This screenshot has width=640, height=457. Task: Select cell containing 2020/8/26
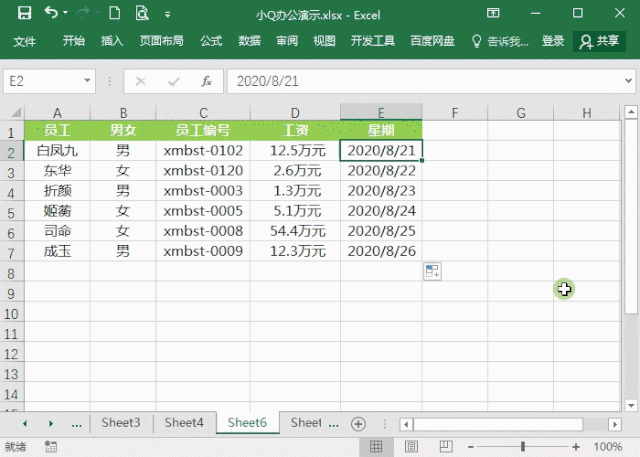pyautogui.click(x=381, y=251)
